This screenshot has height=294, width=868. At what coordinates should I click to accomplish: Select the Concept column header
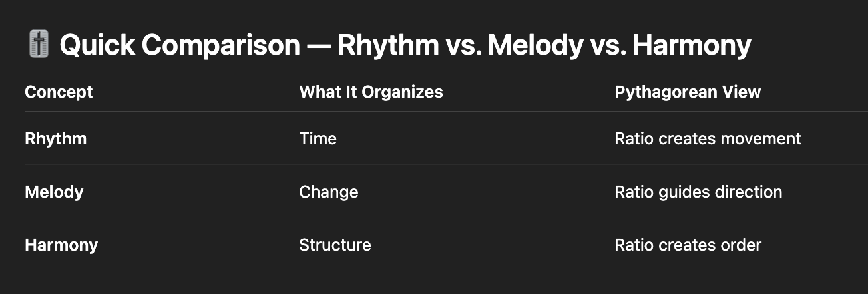point(59,92)
